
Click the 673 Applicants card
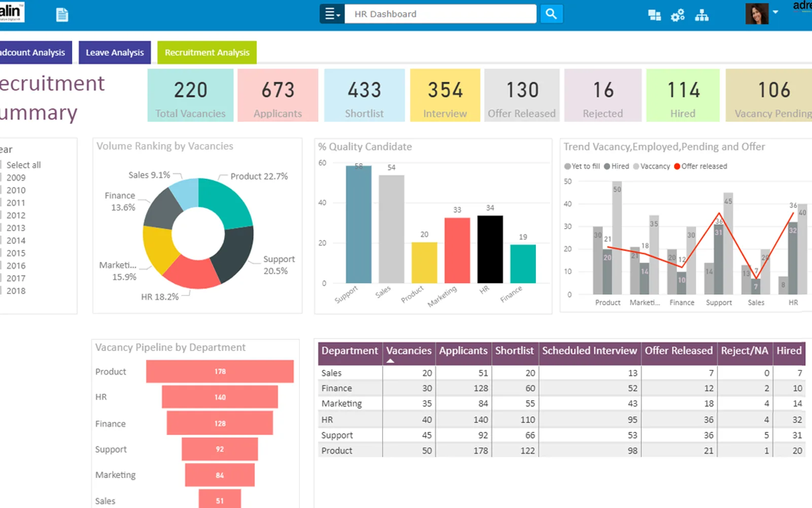pyautogui.click(x=278, y=95)
